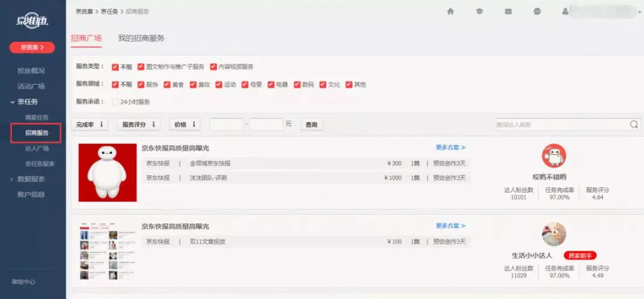Open 商家任务 in sidebar

pyautogui.click(x=37, y=117)
